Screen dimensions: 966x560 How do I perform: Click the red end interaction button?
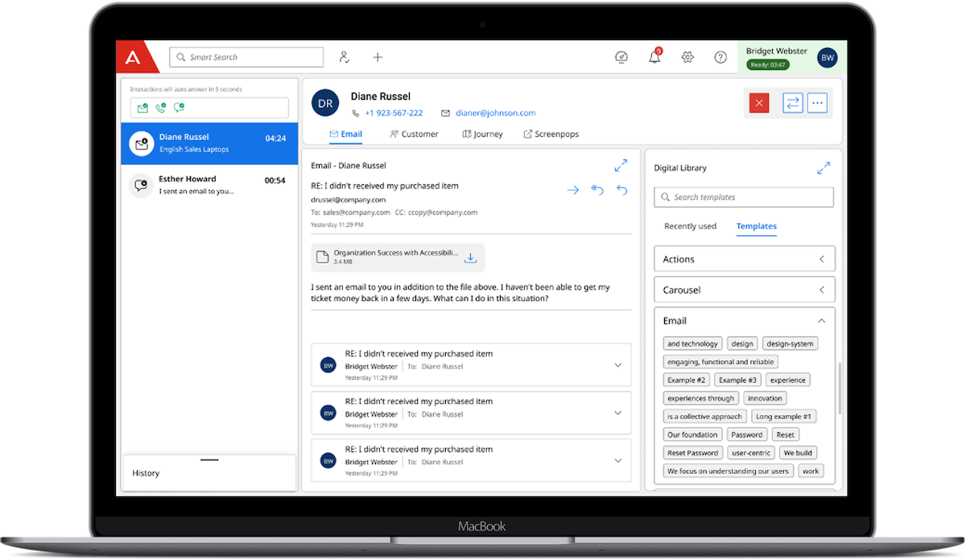coord(759,103)
